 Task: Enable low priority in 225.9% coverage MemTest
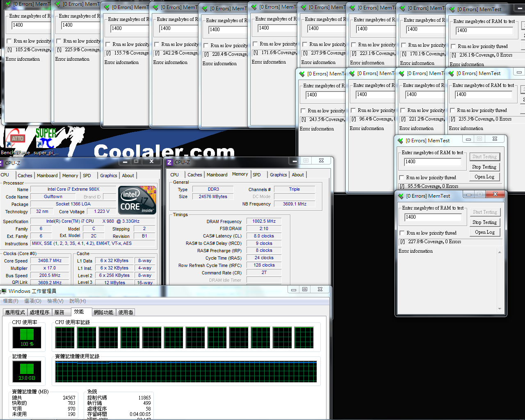click(x=59, y=41)
